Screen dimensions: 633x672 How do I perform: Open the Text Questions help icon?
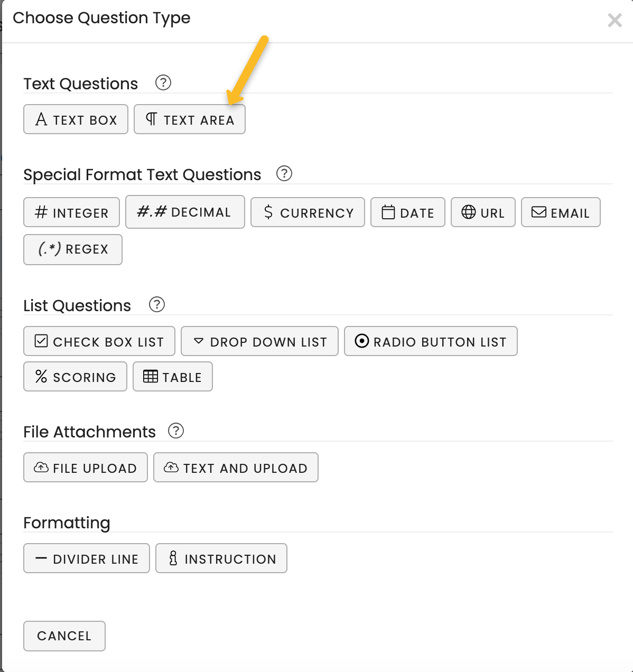(163, 82)
